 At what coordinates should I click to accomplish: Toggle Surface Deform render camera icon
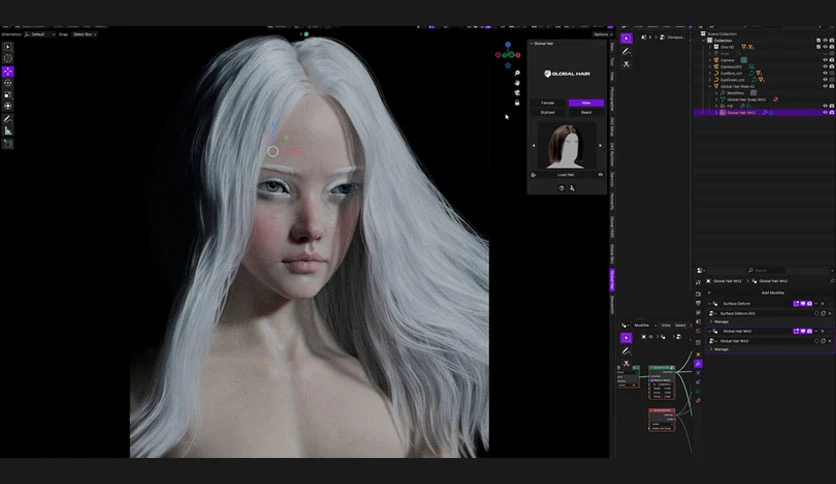pos(809,304)
